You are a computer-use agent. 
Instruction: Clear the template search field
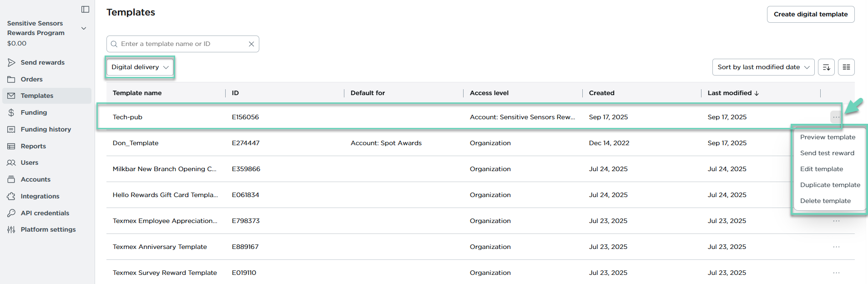[x=251, y=44]
